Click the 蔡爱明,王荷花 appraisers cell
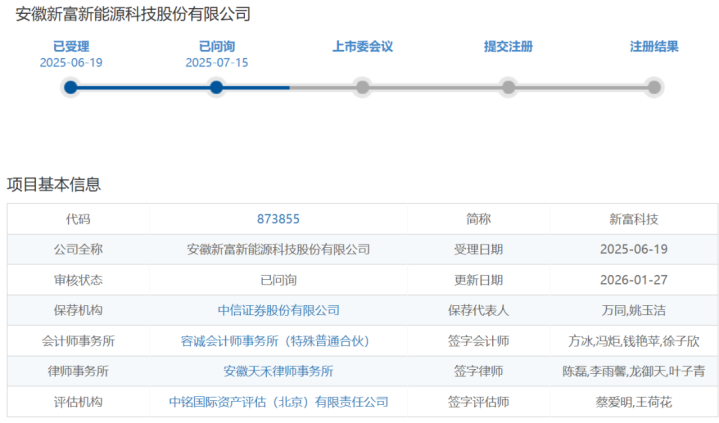 634,402
